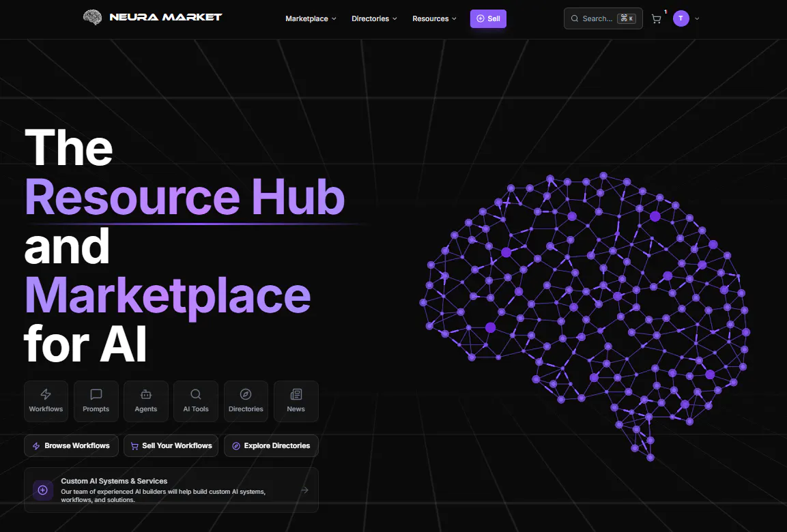Click the Neura Market brain logo
This screenshot has width=787, height=532.
(92, 18)
